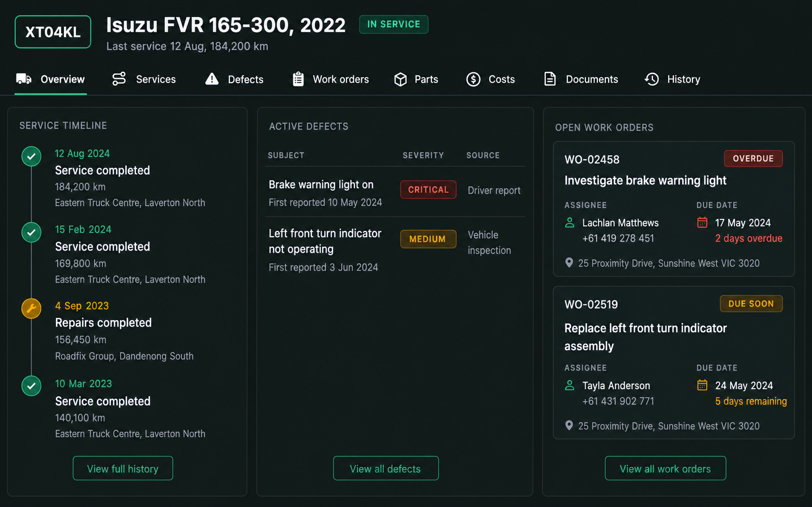The image size is (812, 507).
Task: Click the location pin on WO-02519 card
Action: (x=569, y=426)
